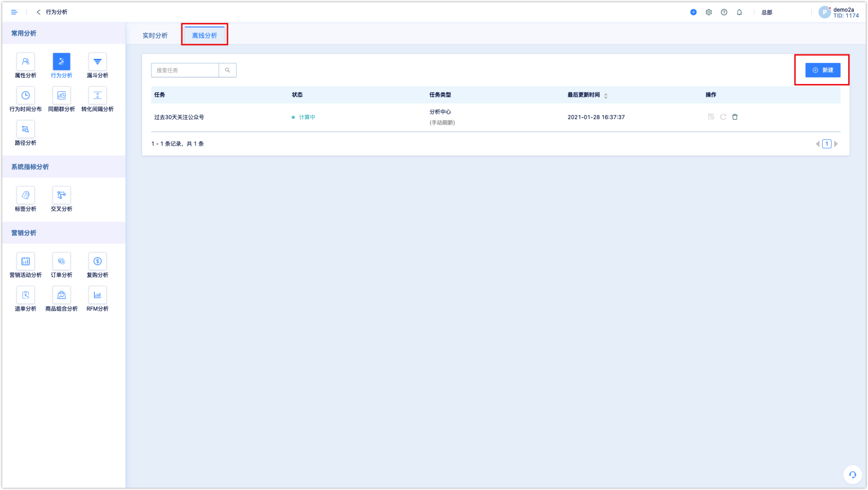Open 商品组合分析 icon
Viewport: 868px width, 490px height.
(61, 295)
